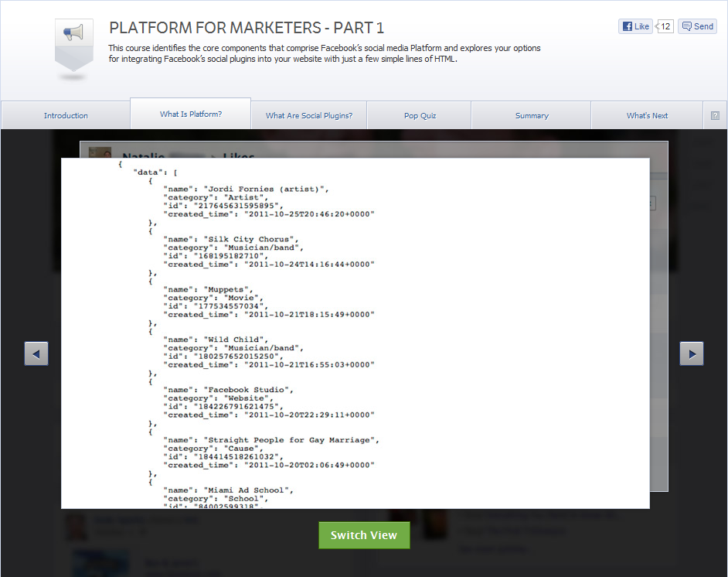Click created_time "2011-10-25T20:46:20+0000"
This screenshot has height=577, width=728.
(x=269, y=214)
